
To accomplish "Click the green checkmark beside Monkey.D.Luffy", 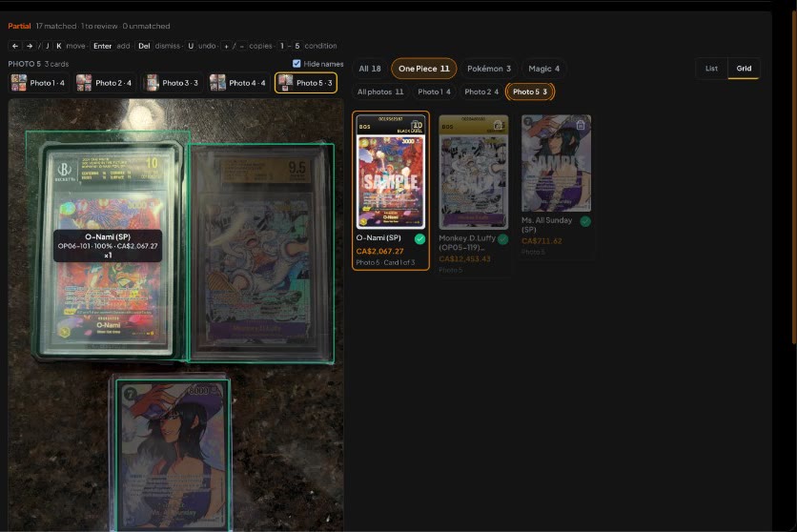I will [x=502, y=239].
